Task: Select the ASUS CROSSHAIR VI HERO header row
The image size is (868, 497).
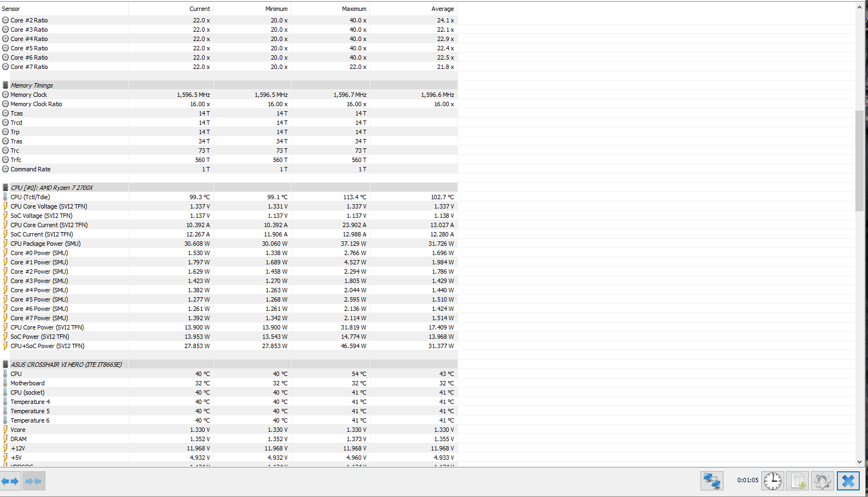Action: pos(229,365)
